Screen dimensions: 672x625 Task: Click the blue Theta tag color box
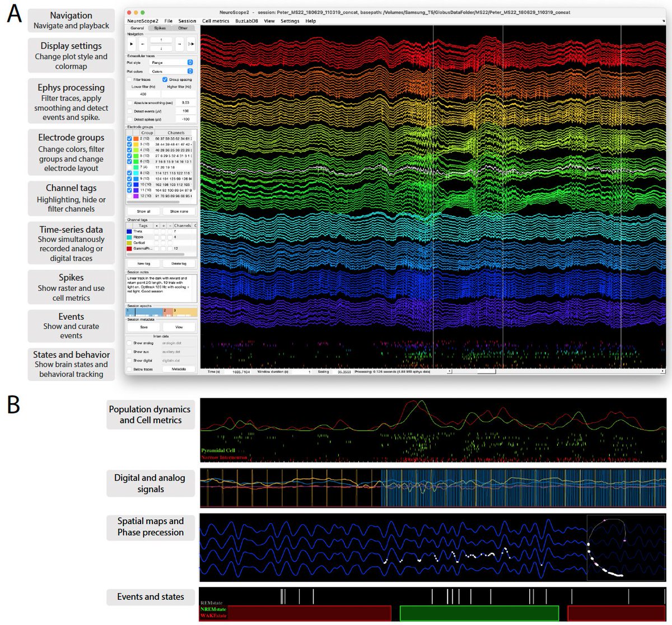129,231
